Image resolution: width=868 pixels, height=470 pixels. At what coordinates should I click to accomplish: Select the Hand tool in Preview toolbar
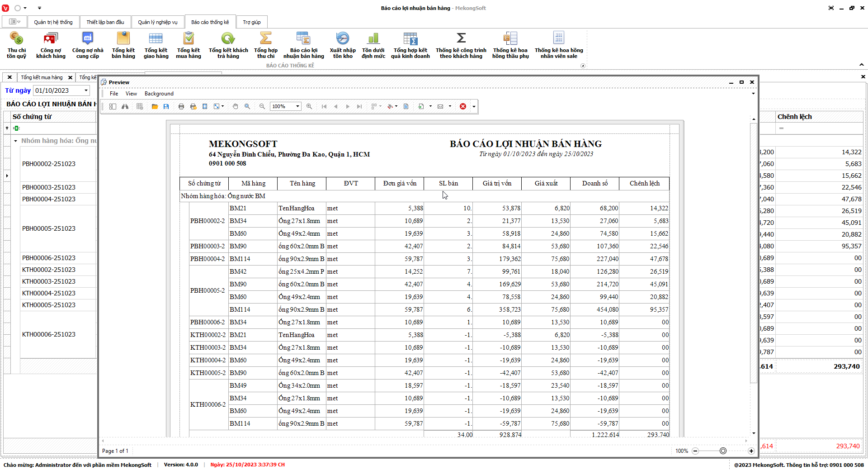pyautogui.click(x=235, y=106)
